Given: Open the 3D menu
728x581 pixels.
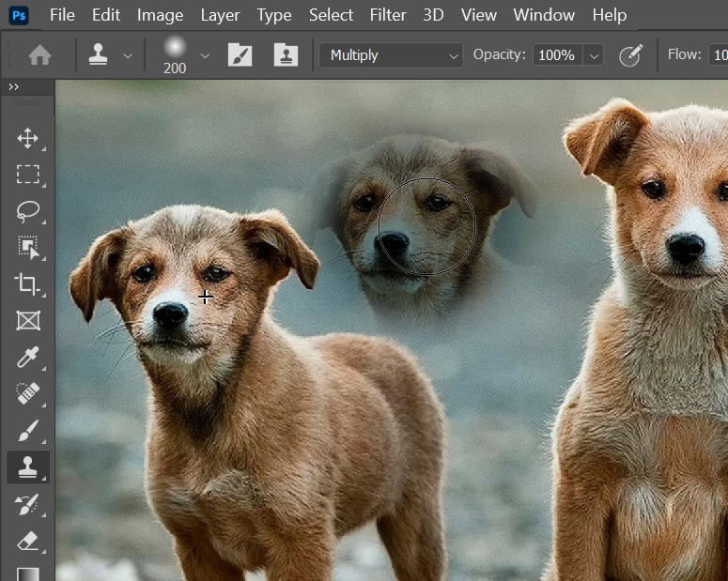Looking at the screenshot, I should [x=433, y=15].
